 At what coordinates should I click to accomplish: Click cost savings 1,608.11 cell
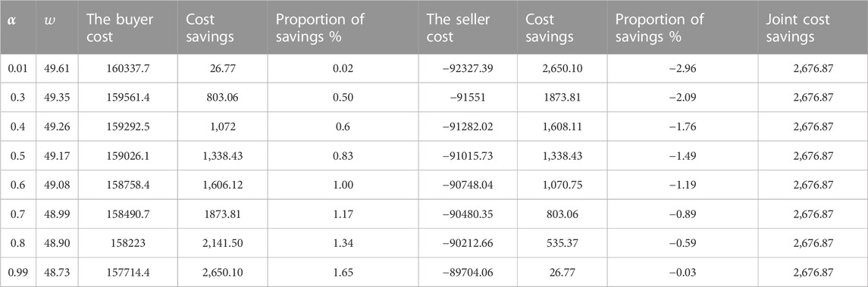562,126
